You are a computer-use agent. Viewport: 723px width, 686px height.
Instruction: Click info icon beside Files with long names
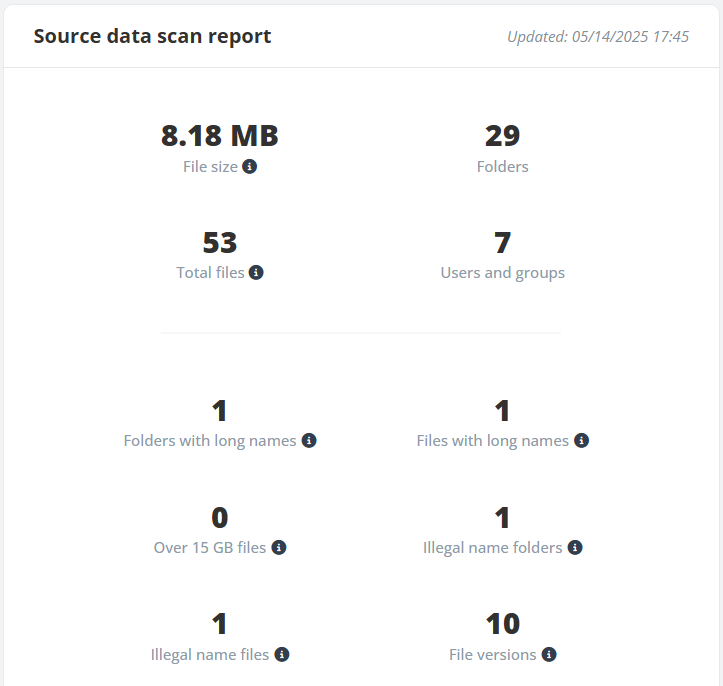tap(581, 440)
